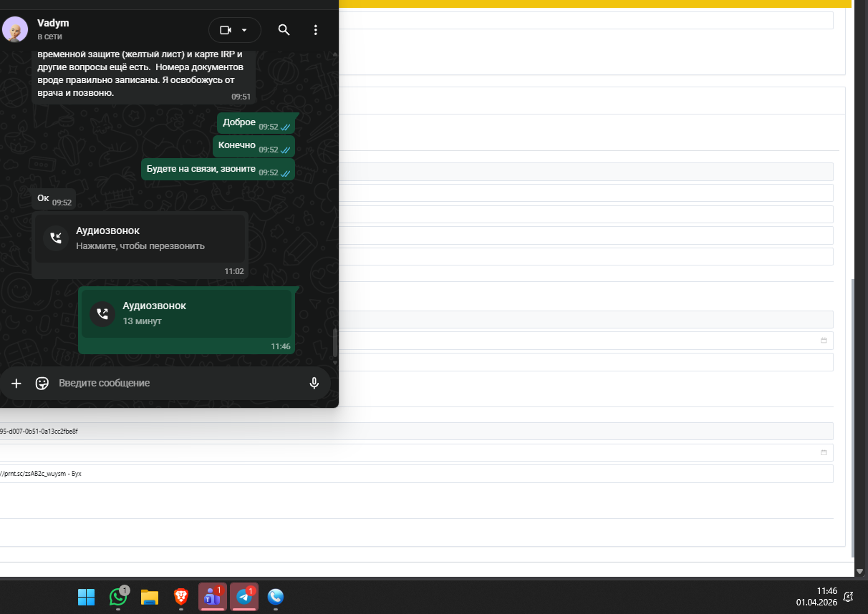The width and height of the screenshot is (868, 614).
Task: Open WhatsApp from the taskbar
Action: coord(119,597)
